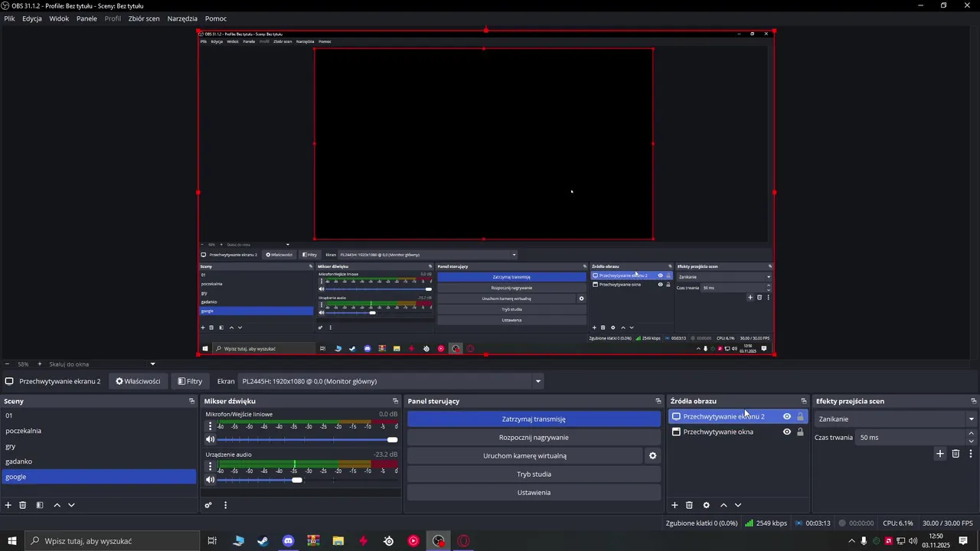Open the Plik menu
Screen dimensions: 980x551
click(x=9, y=18)
